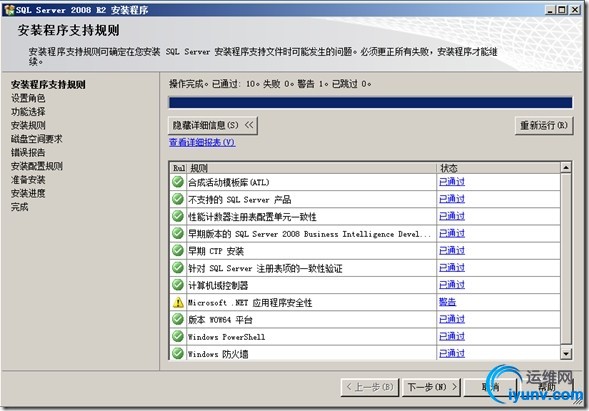Viewport: 589px width, 411px height.
Task: Click the check icon beside Business Intelligence Devel row
Action: point(178,233)
